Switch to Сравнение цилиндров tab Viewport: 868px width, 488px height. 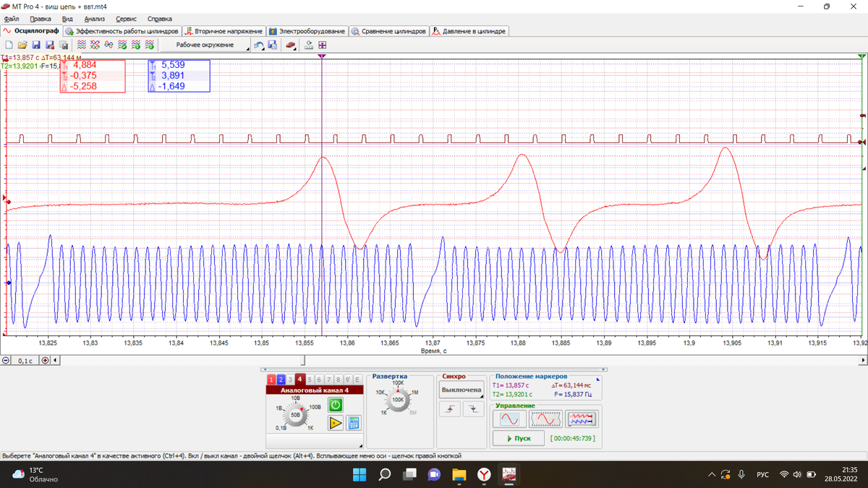click(x=389, y=31)
